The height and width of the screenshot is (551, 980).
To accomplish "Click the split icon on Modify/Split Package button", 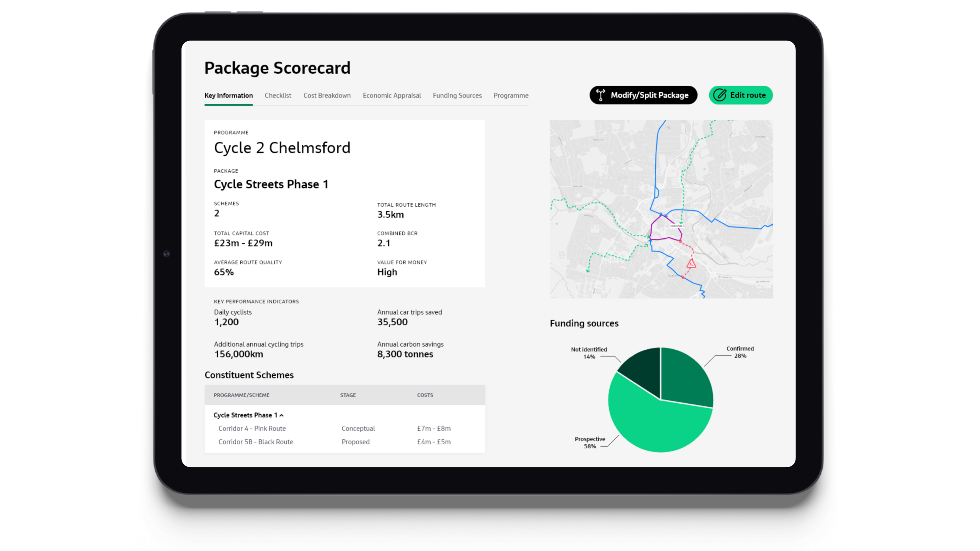I will click(601, 95).
